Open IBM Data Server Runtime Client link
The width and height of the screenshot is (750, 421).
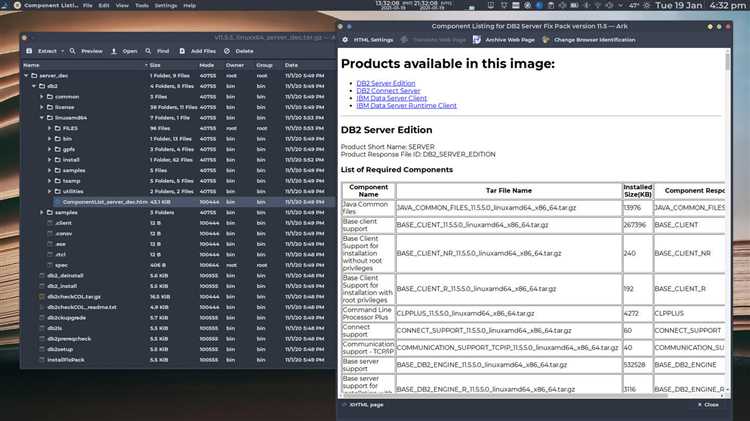(406, 105)
